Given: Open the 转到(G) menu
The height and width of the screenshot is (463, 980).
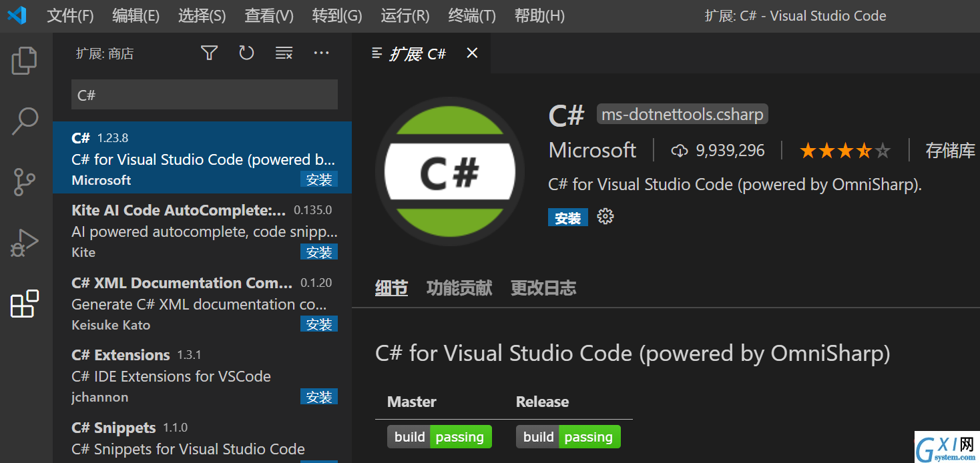Looking at the screenshot, I should pyautogui.click(x=337, y=16).
